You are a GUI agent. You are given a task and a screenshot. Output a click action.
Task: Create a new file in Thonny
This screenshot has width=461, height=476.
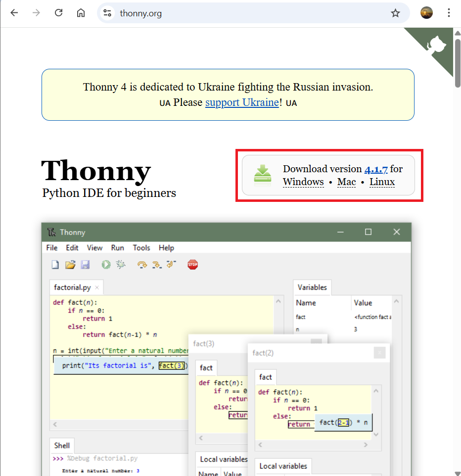[x=54, y=264]
